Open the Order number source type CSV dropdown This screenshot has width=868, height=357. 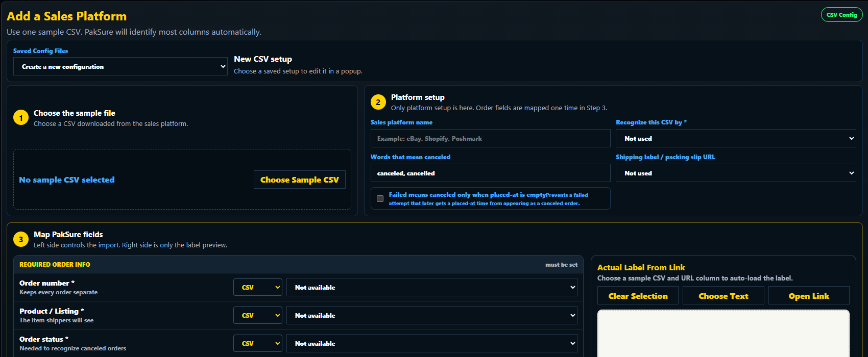tap(258, 287)
